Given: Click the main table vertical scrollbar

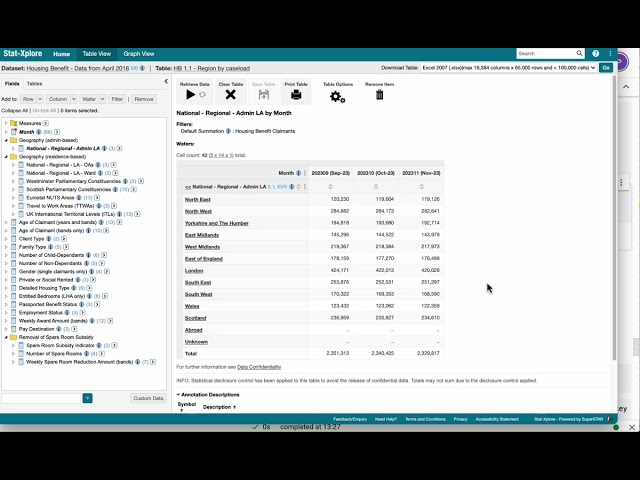Looking at the screenshot, I should (x=614, y=218).
